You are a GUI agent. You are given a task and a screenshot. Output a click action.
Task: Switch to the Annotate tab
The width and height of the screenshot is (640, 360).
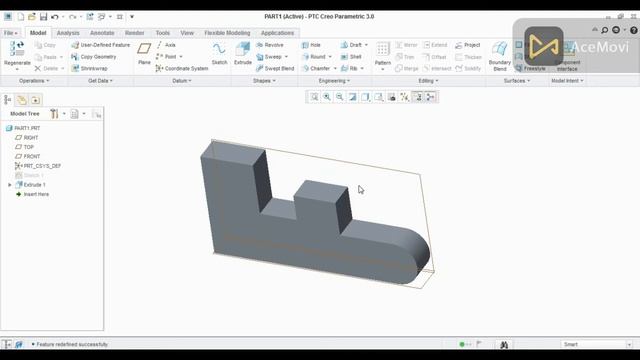102,33
